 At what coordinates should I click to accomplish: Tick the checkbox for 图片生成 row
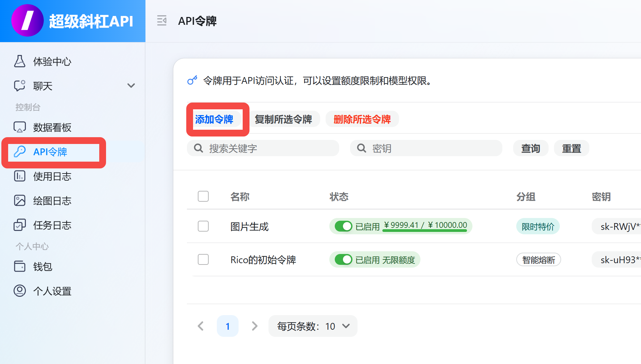click(203, 226)
